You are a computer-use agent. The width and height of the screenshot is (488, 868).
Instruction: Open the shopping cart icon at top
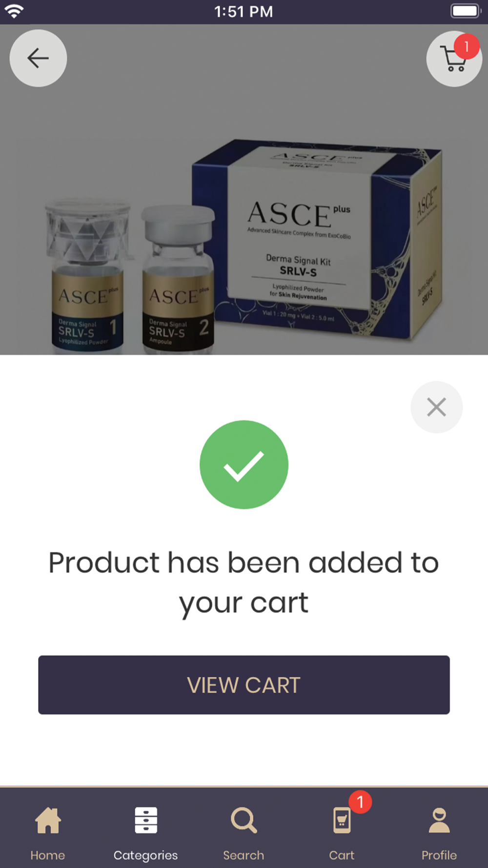(x=454, y=59)
